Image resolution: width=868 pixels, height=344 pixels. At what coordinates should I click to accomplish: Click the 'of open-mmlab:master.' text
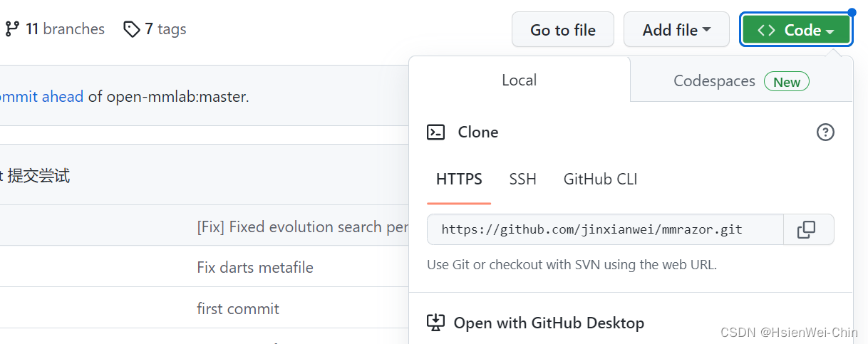tap(169, 96)
